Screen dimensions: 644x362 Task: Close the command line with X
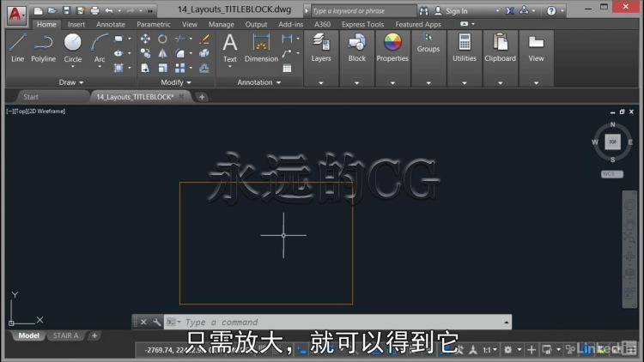tap(143, 323)
